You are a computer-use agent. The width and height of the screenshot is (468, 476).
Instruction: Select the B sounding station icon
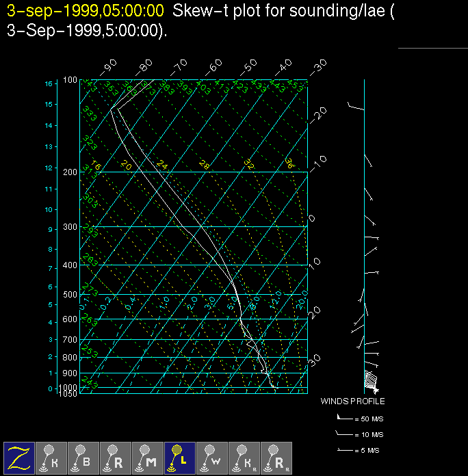click(83, 458)
